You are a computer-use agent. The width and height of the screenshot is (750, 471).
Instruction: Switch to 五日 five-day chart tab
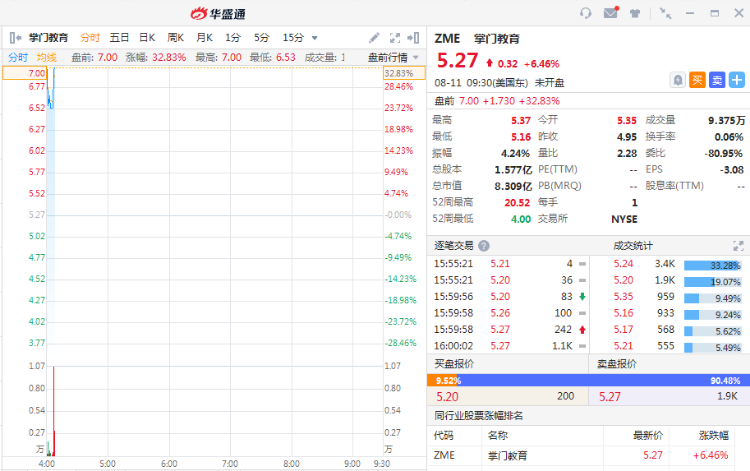pyautogui.click(x=119, y=38)
